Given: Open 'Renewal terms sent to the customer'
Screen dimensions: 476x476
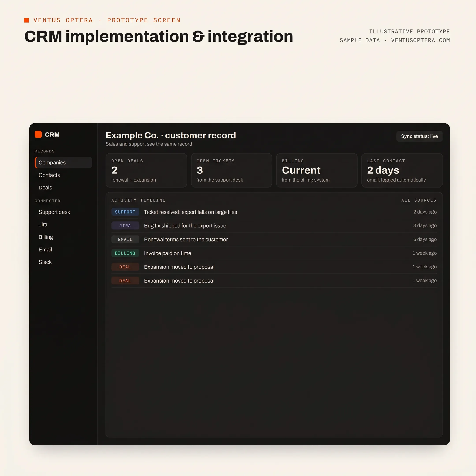Looking at the screenshot, I should 186,240.
